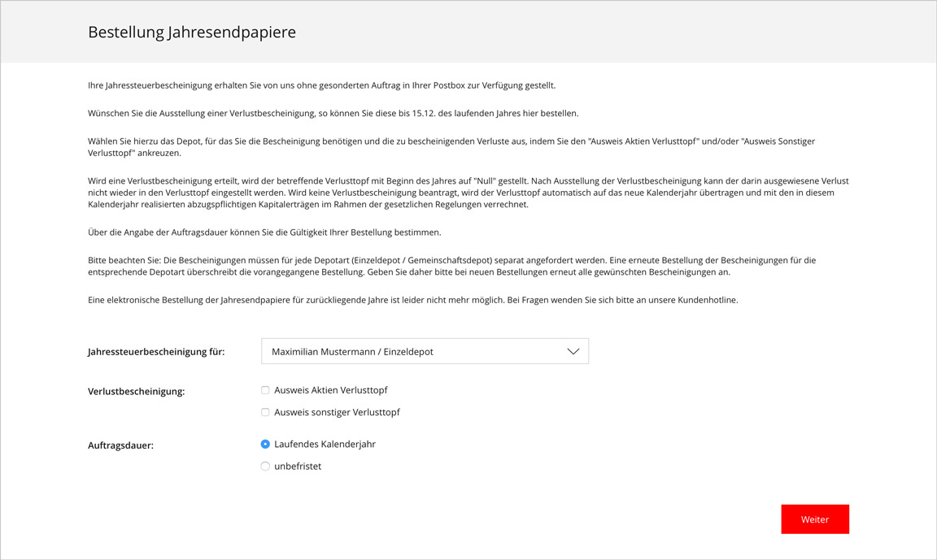Click the sentence about Gültigkeit Ihrer Bestellung
Viewport: 937px width, 560px height.
pyautogui.click(x=264, y=232)
